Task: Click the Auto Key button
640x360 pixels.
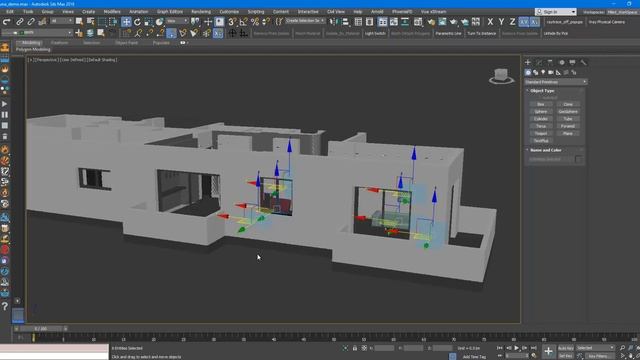Action: coord(566,348)
